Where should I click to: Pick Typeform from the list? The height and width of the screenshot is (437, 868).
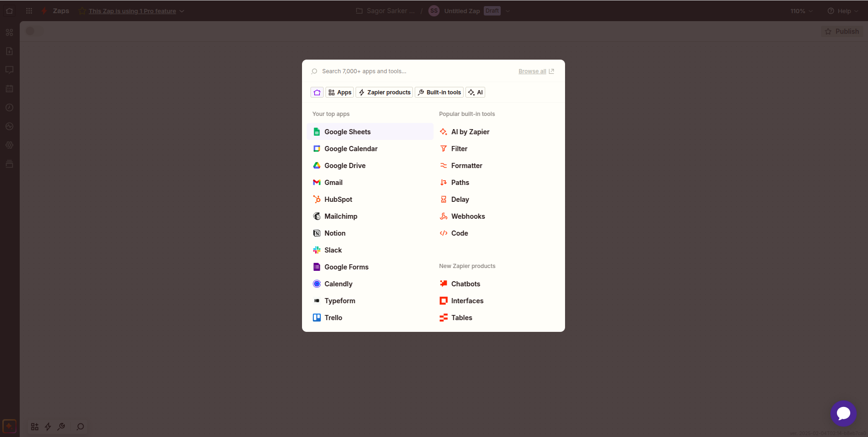click(370, 301)
